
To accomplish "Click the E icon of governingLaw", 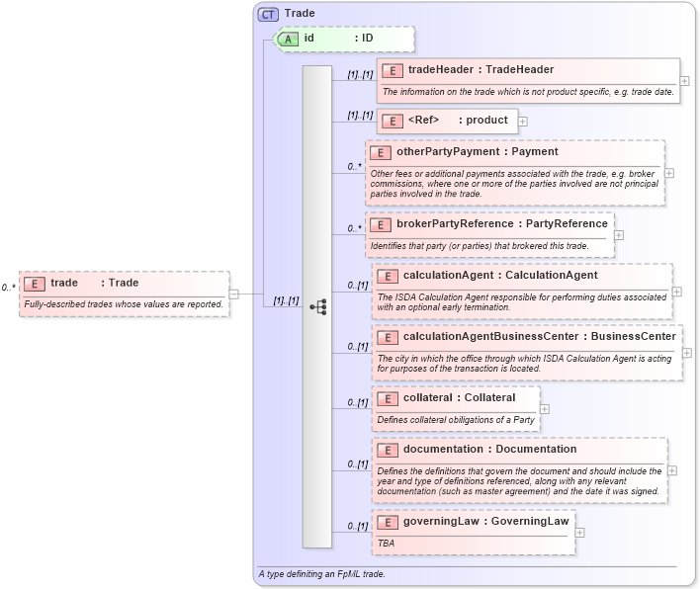I will click(387, 523).
